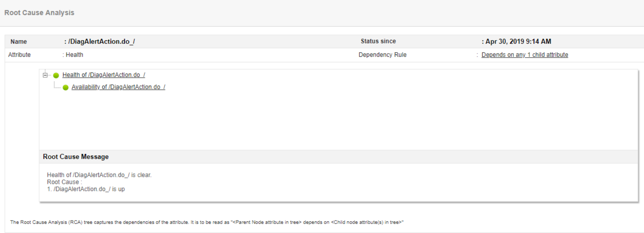Click the Attribute row label
Screen dimensions: 644x233
point(19,55)
